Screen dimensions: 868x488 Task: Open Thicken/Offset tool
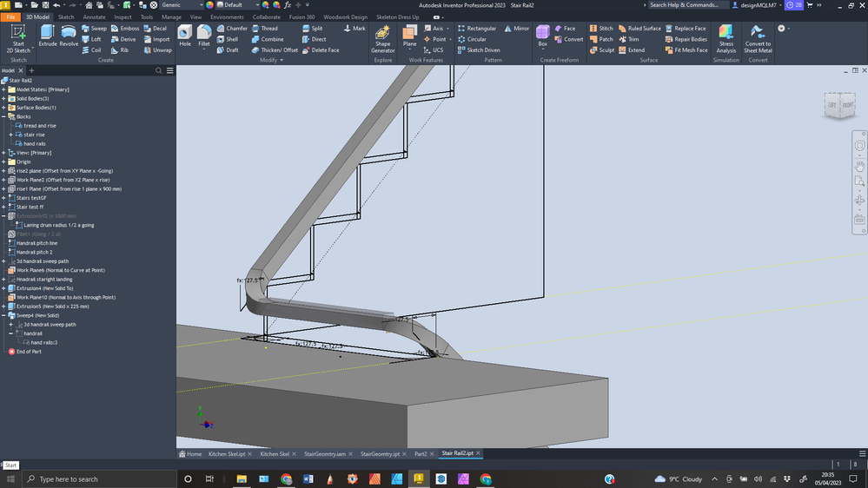tap(275, 49)
